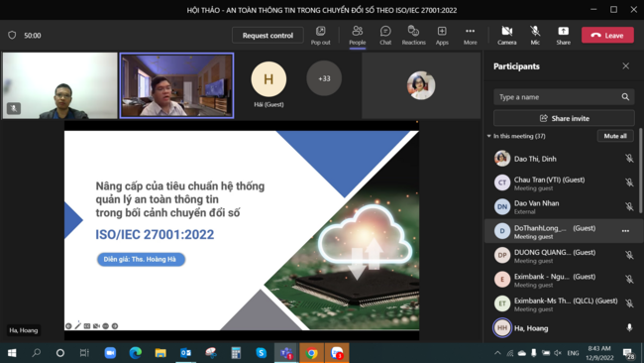Click the 'Type a name' search field

(x=564, y=97)
